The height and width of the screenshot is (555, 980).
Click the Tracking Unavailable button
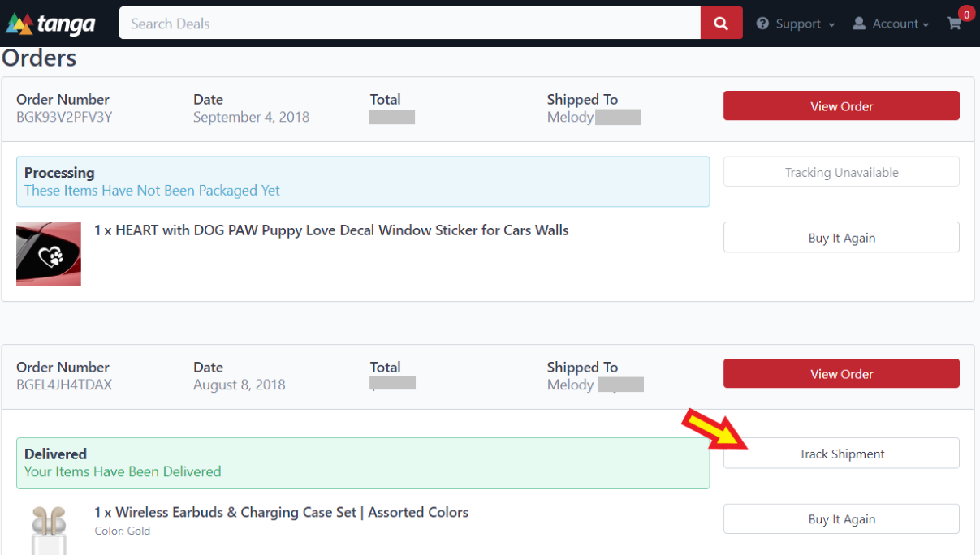(841, 172)
